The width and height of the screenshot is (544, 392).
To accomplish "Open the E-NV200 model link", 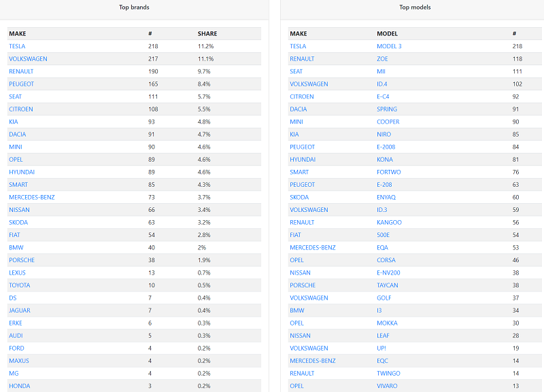I will pos(388,273).
